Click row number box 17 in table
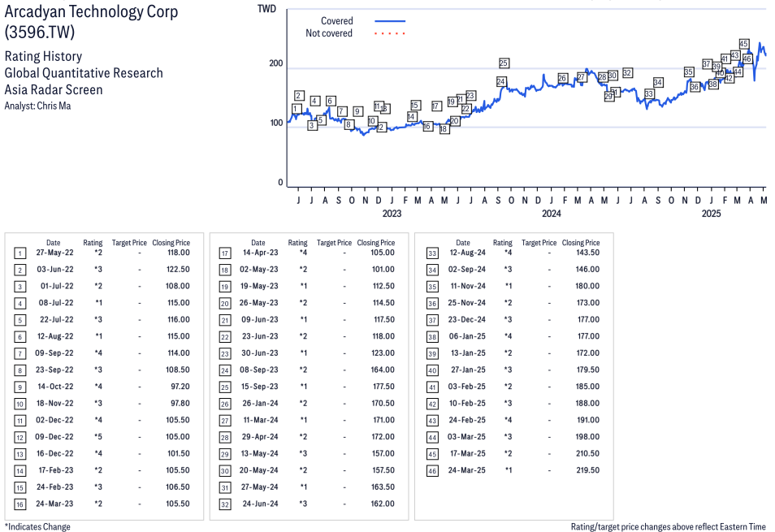The image size is (775, 532). pyautogui.click(x=225, y=253)
